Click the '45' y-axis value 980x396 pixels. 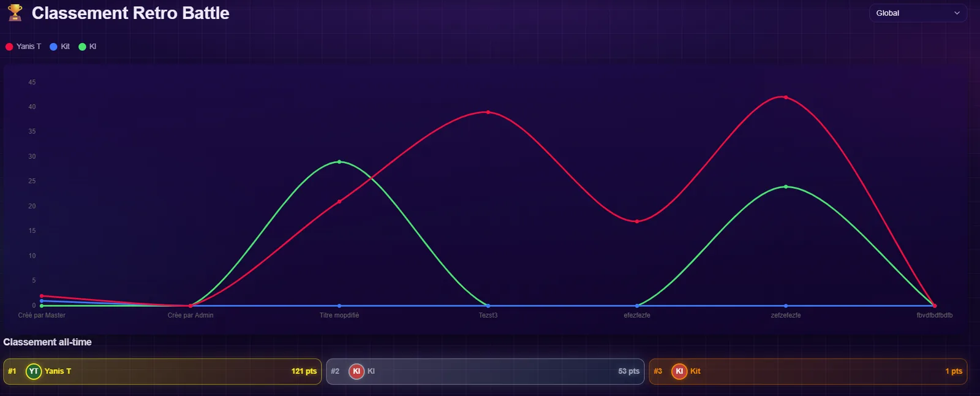coord(32,82)
